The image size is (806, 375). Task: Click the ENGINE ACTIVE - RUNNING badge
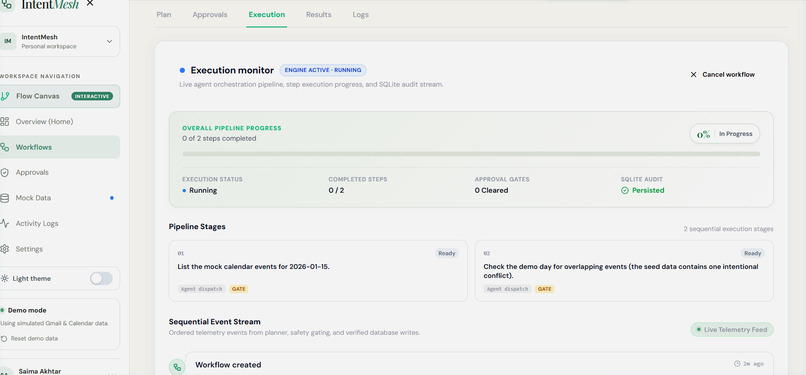[323, 70]
